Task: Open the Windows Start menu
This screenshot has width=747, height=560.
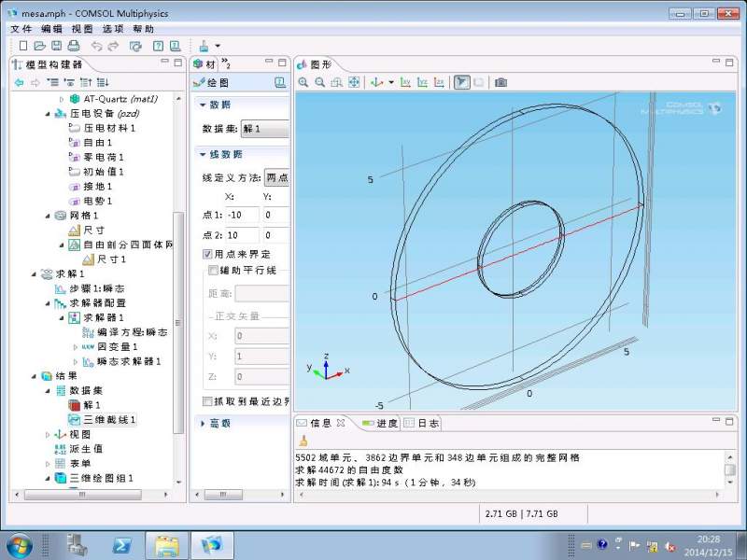Action: point(21,544)
